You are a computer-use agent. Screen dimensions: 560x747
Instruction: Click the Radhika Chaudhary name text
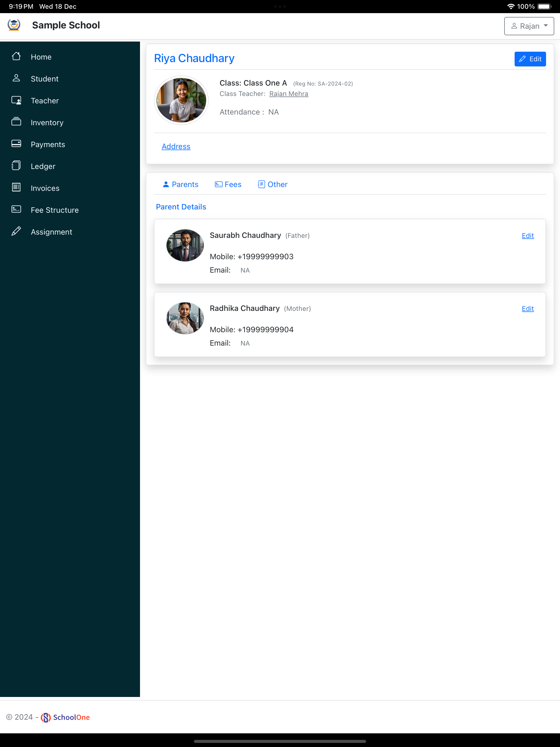tap(244, 308)
